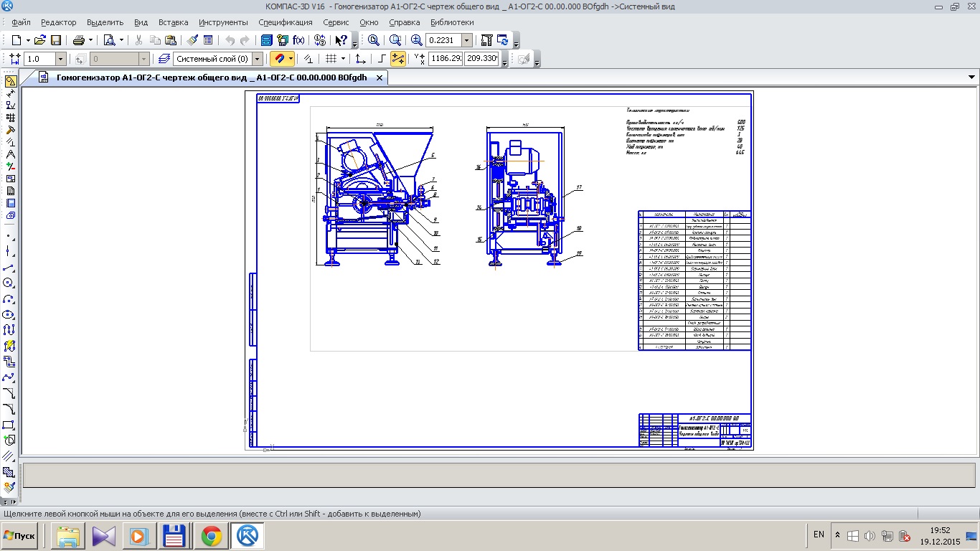This screenshot has width=980, height=551.
Task: Show hidden tray icons arrow
Action: [837, 535]
